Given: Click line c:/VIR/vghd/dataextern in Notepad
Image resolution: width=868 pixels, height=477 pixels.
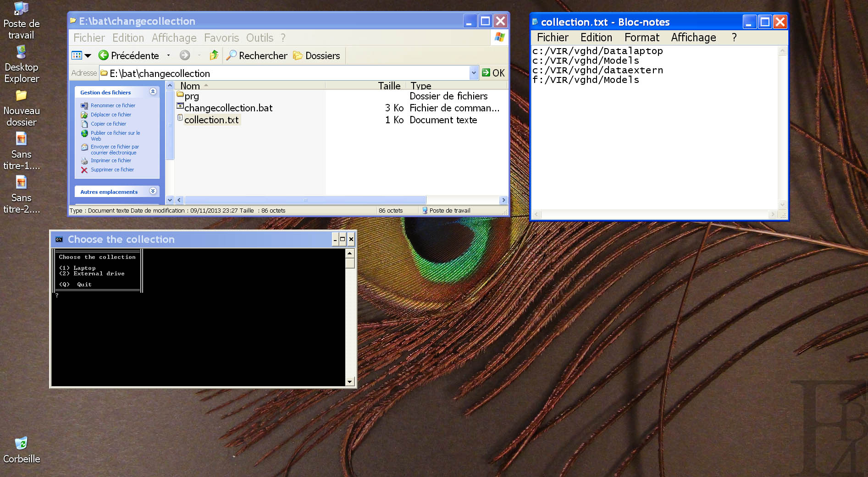Looking at the screenshot, I should tap(597, 70).
